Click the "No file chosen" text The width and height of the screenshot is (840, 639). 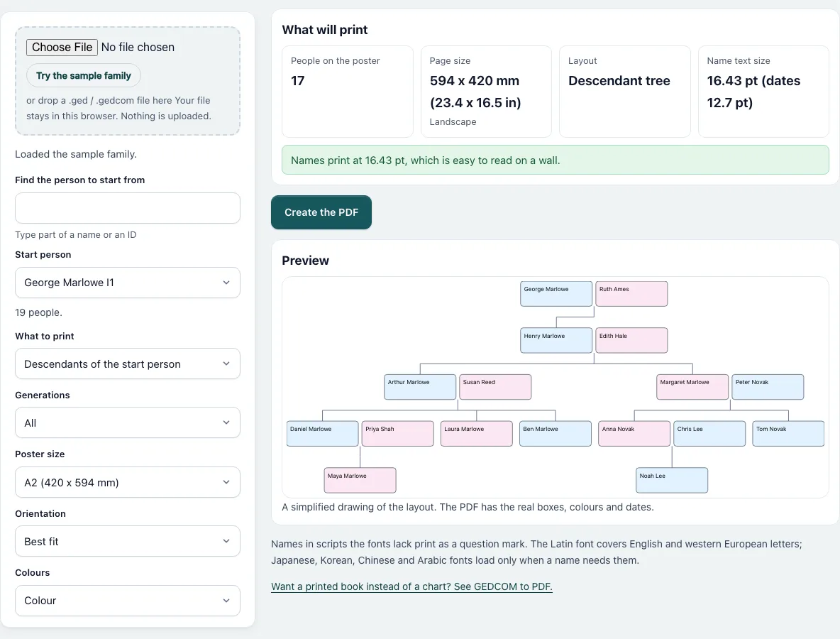tap(138, 47)
